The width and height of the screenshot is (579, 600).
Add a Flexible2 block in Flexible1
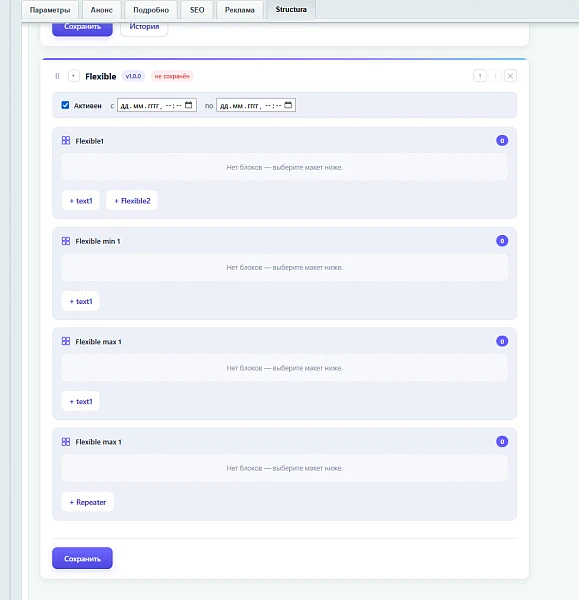[x=132, y=201]
